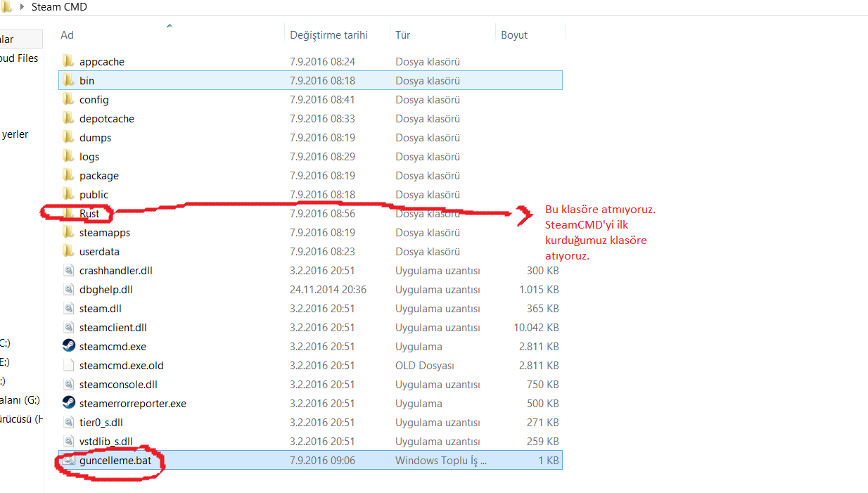The height and width of the screenshot is (493, 868).
Task: Click the steamcmd.exe Steam icon
Action: [x=68, y=346]
